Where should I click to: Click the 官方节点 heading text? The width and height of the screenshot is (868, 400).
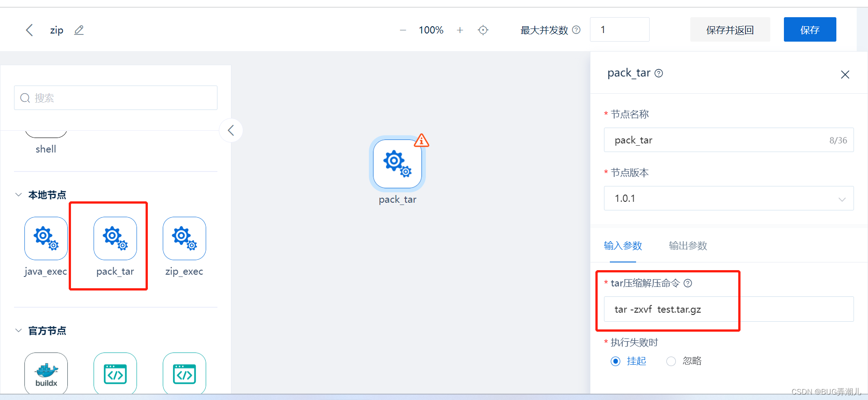pyautogui.click(x=47, y=331)
